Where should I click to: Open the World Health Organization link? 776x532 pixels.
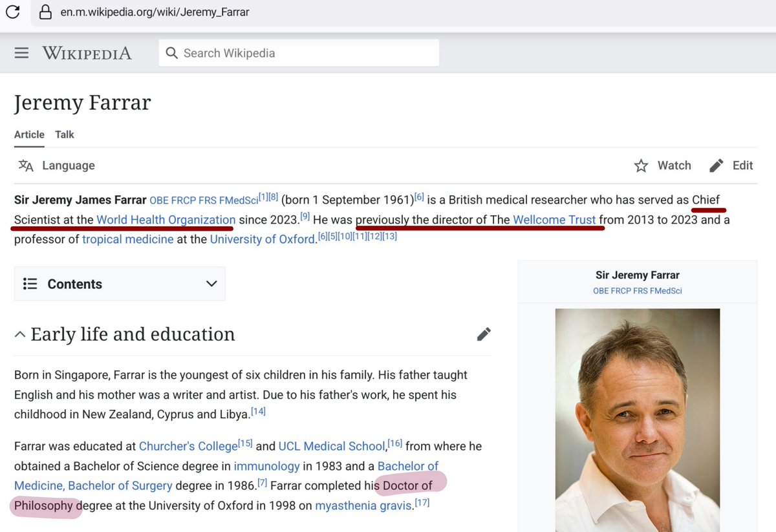(x=166, y=220)
